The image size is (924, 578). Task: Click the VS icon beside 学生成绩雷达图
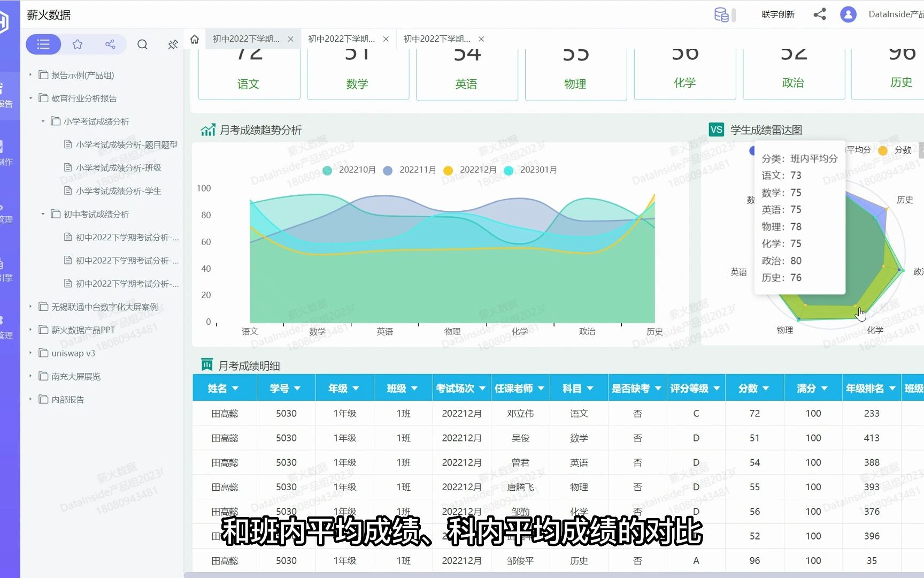pyautogui.click(x=716, y=130)
